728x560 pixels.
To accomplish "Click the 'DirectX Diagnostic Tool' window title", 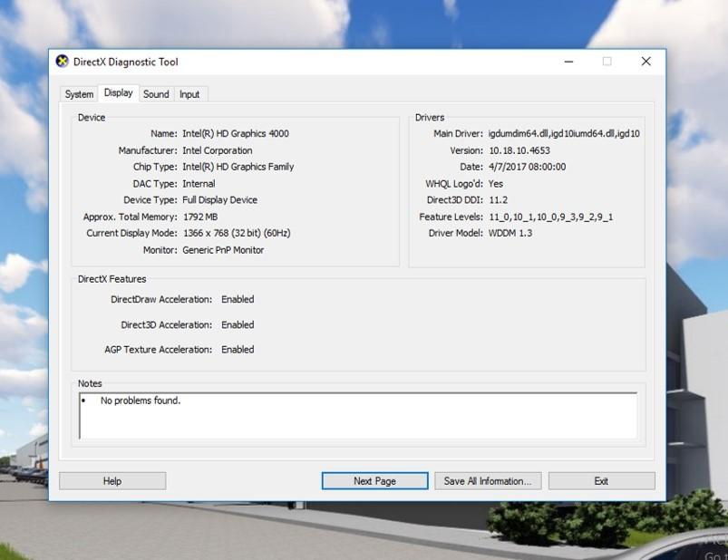I will click(125, 62).
